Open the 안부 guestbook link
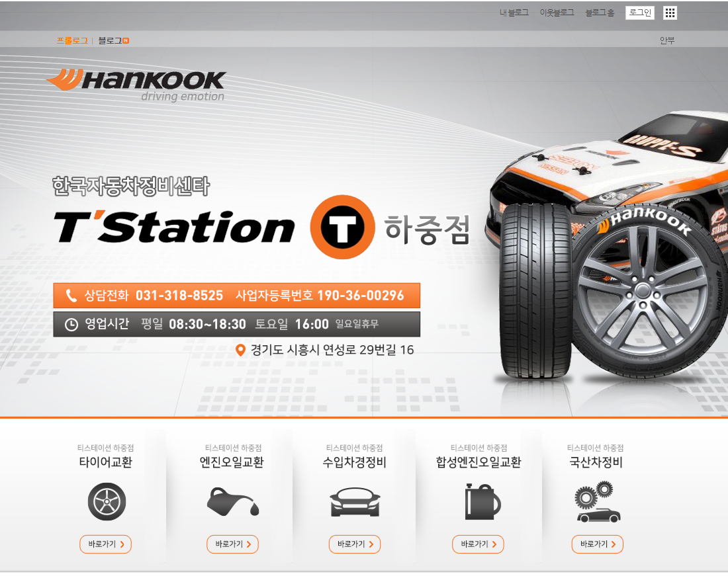This screenshot has height=578, width=728. [667, 40]
